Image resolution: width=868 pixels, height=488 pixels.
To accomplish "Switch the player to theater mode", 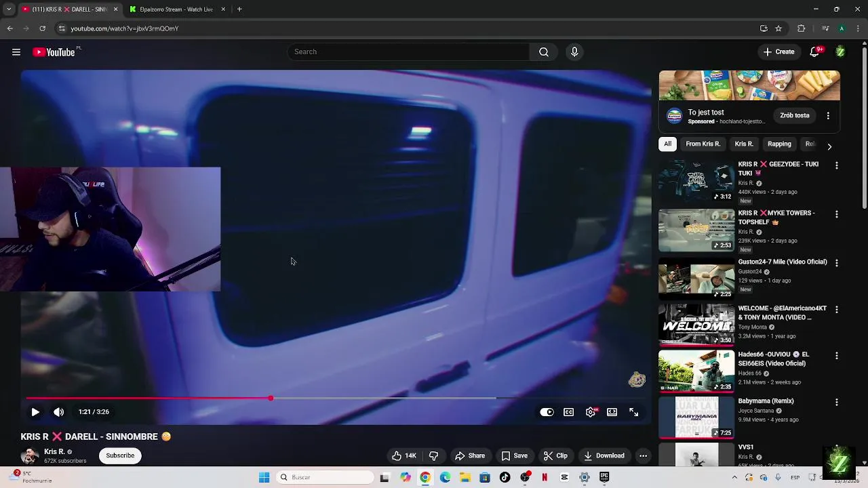I will click(x=612, y=412).
